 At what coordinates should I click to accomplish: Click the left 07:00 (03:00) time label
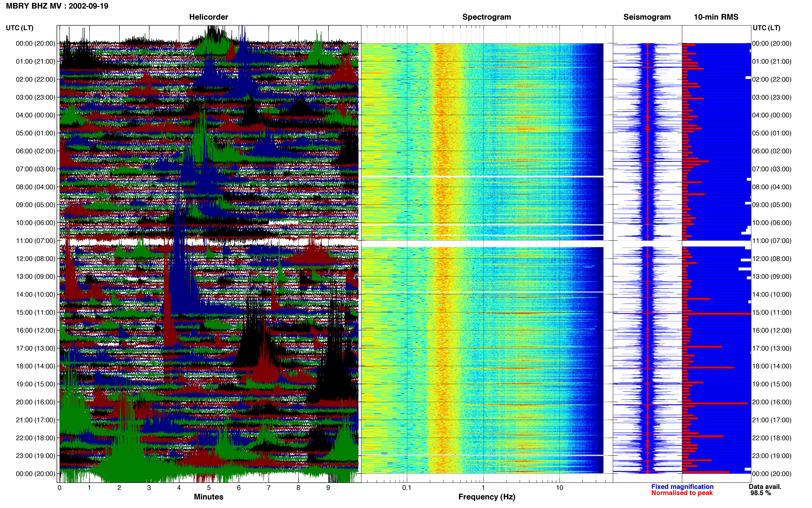tap(36, 169)
